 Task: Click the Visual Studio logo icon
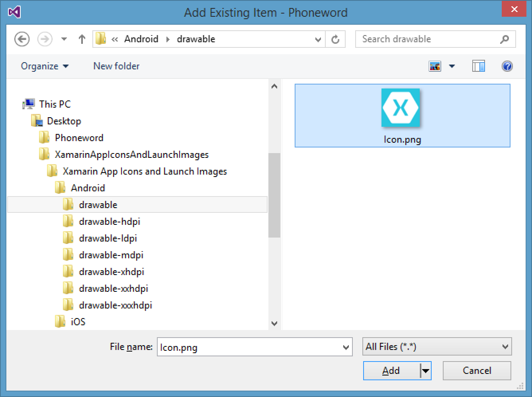(14, 12)
